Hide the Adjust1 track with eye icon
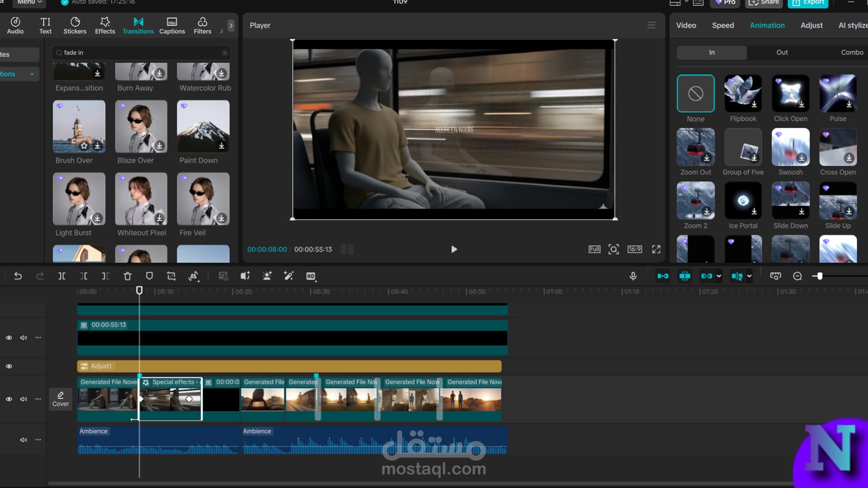Viewport: 868px width, 488px height. (x=9, y=366)
